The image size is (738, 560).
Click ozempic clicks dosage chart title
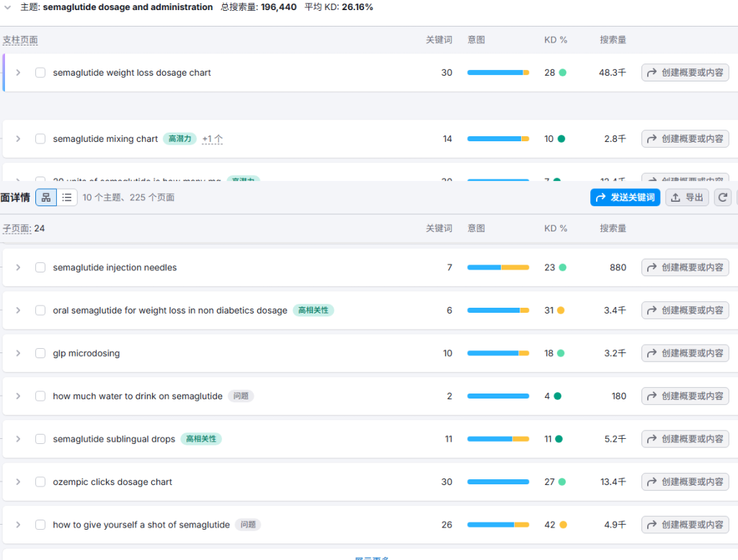[112, 481]
